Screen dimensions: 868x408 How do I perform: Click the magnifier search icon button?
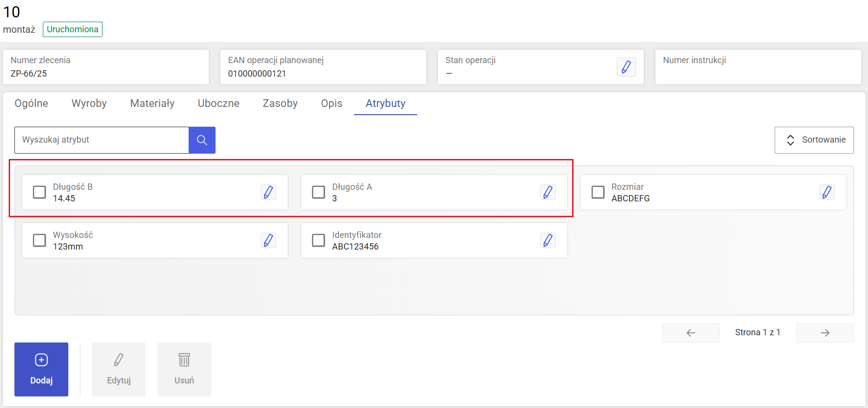tap(202, 140)
